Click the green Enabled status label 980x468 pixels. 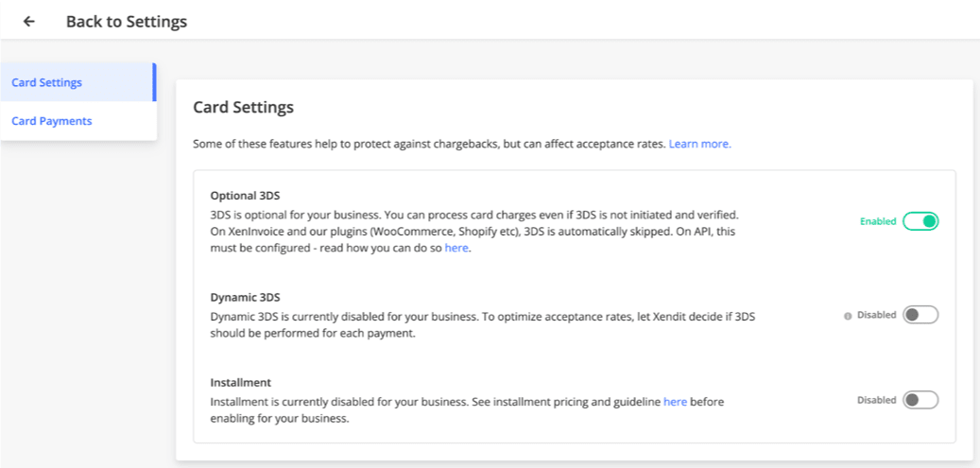tap(878, 221)
